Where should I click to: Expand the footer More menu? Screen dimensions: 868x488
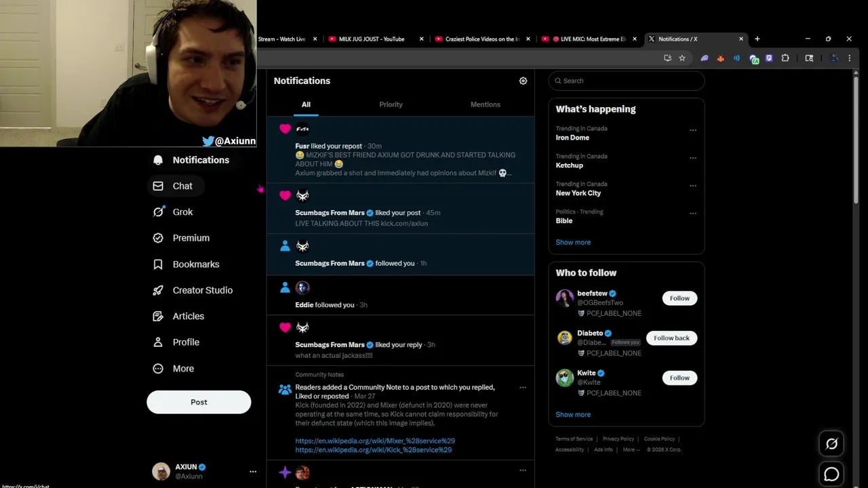[631, 450]
